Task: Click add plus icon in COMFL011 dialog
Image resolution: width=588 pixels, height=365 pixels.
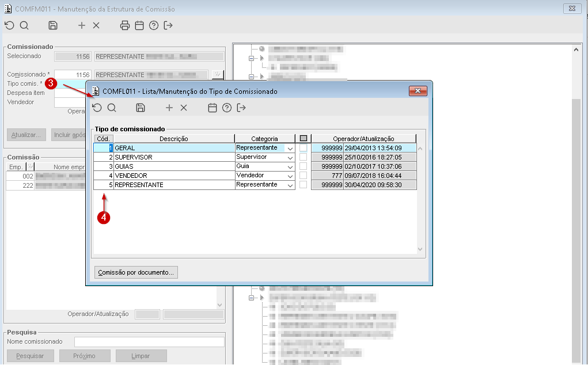Action: coord(169,108)
